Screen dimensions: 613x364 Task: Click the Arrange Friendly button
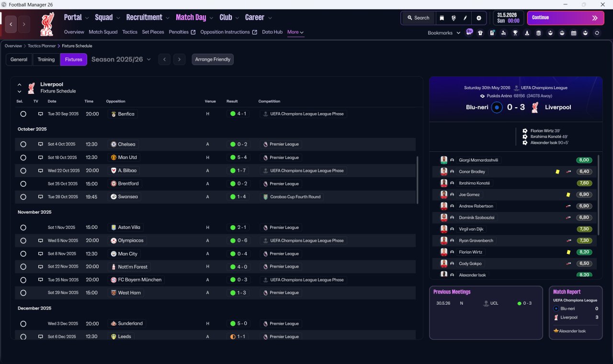[213, 59]
